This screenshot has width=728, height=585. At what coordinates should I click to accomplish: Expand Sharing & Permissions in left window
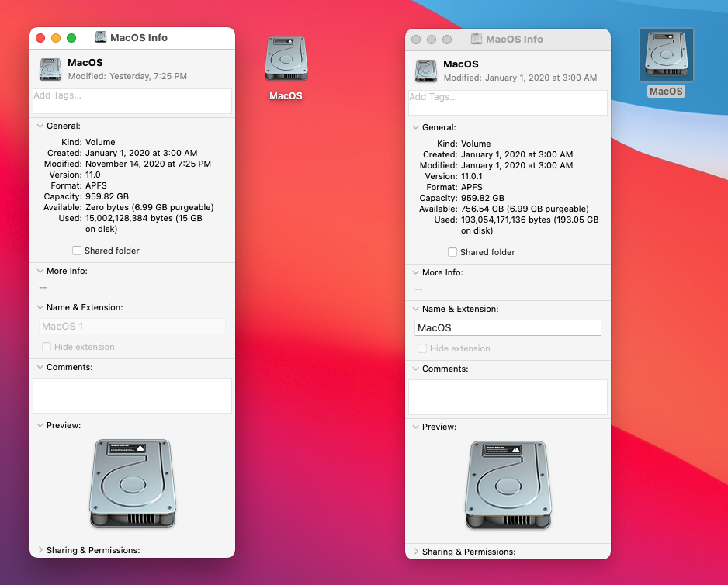[40, 550]
